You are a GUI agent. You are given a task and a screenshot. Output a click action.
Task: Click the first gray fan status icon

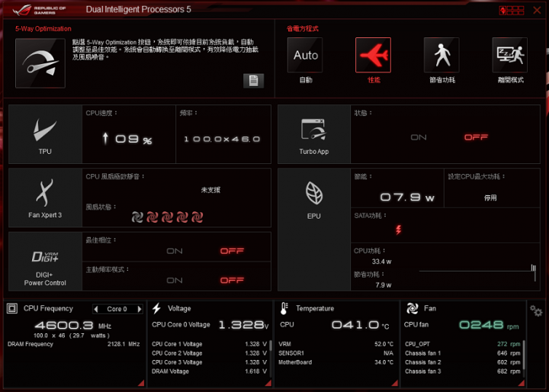click(137, 217)
